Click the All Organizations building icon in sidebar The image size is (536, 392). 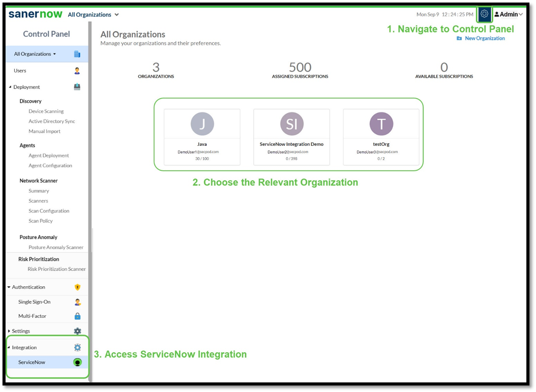click(x=77, y=54)
